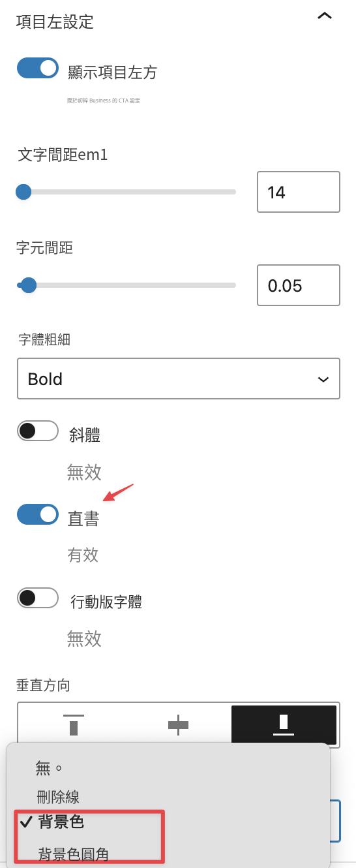Click the 項目左設定 section header title
Screen dimensions: 356x868
(x=55, y=22)
